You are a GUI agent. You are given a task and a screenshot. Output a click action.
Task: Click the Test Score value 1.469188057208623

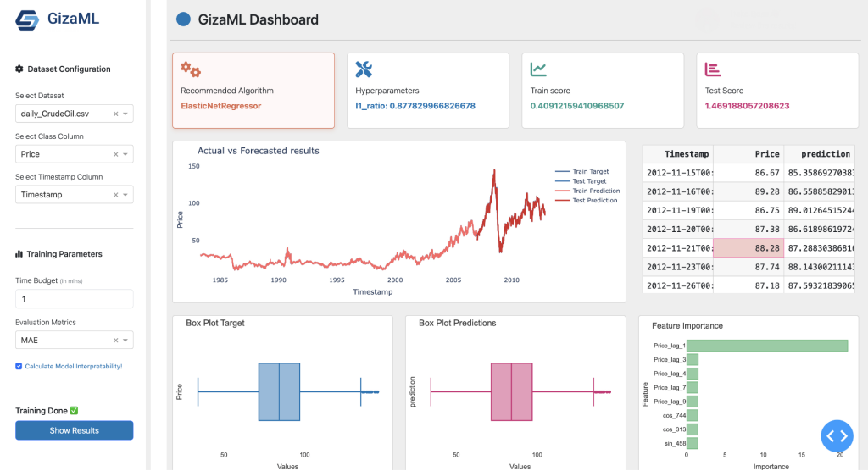coord(747,106)
